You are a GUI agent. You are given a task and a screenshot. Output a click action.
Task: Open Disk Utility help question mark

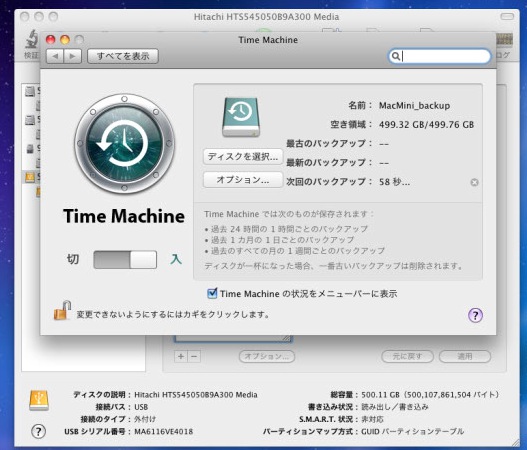(38, 431)
